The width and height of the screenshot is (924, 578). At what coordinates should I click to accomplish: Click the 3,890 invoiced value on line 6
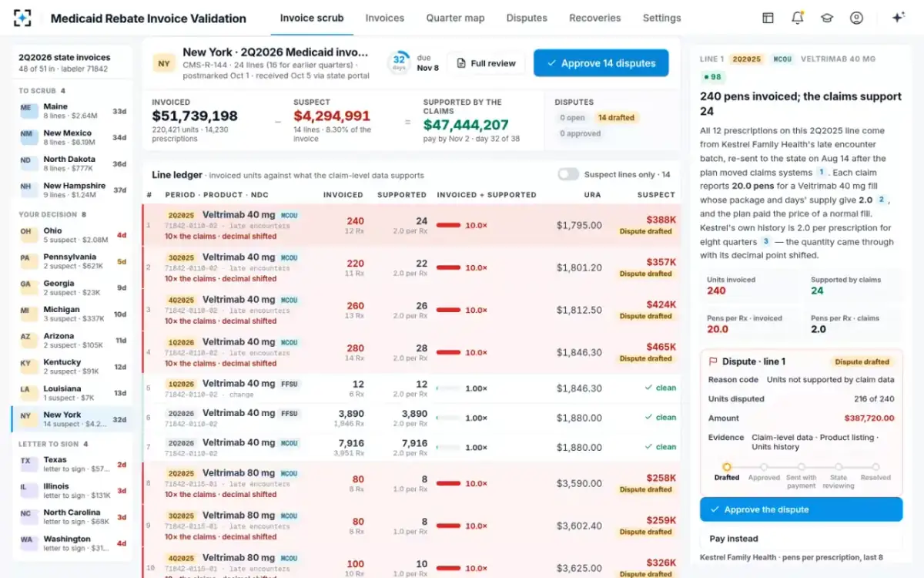tap(350, 414)
